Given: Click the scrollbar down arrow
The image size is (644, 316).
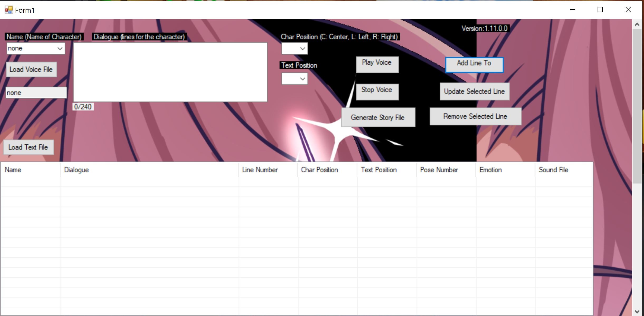Looking at the screenshot, I should click(x=637, y=312).
